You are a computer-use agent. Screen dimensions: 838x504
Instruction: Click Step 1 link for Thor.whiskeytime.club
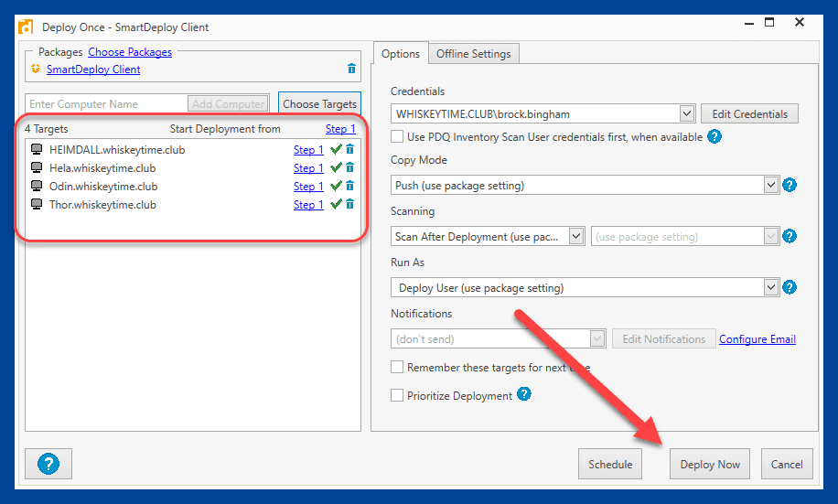pos(308,204)
